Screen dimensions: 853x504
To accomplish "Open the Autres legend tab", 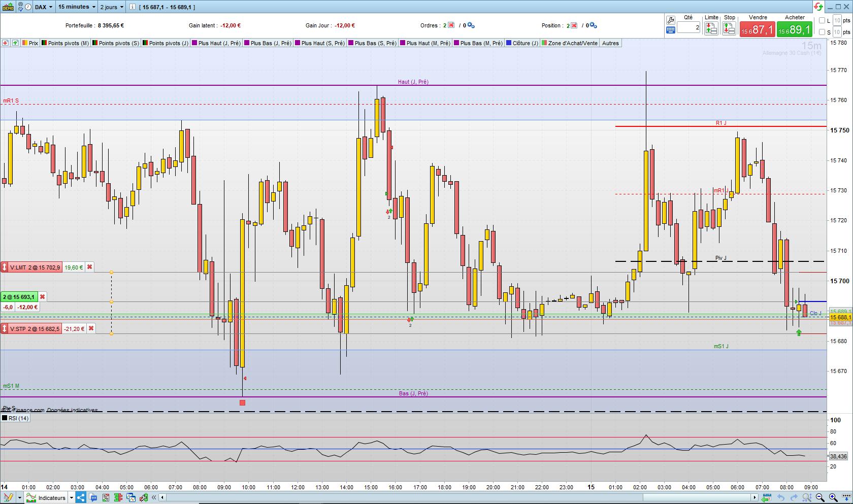I will [610, 43].
